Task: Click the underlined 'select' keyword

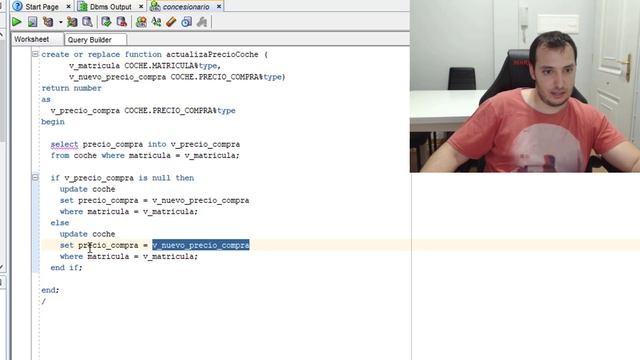Action: click(64, 144)
